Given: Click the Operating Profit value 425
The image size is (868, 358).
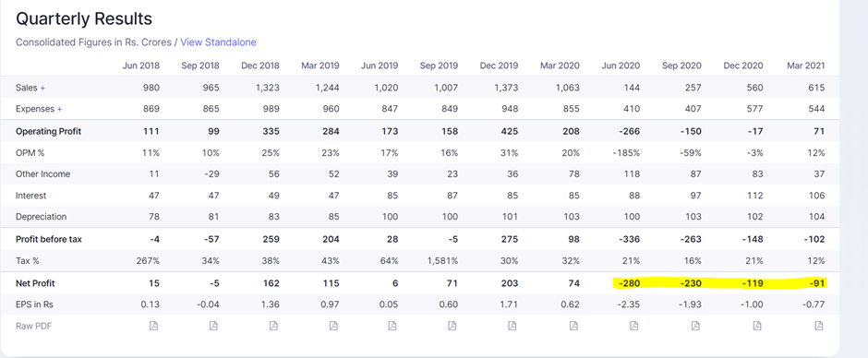Looking at the screenshot, I should pos(510,131).
